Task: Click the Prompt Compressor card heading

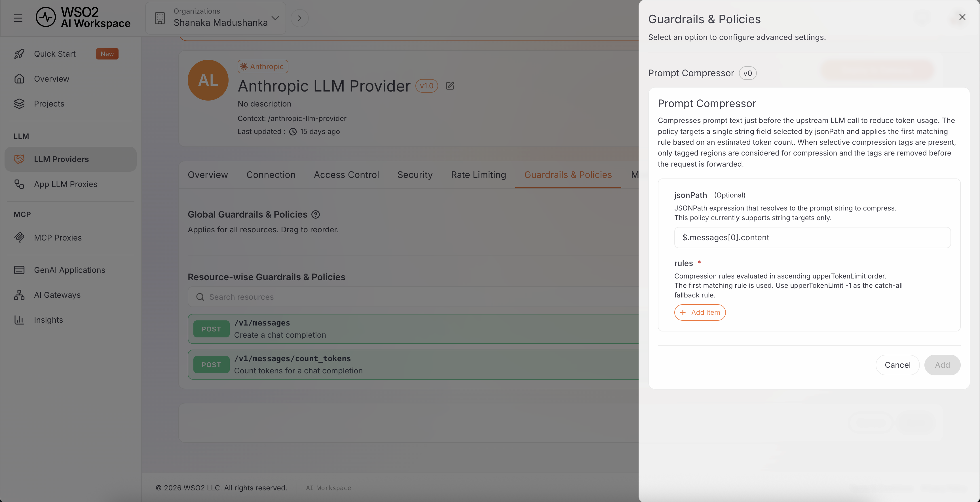Action: (707, 103)
